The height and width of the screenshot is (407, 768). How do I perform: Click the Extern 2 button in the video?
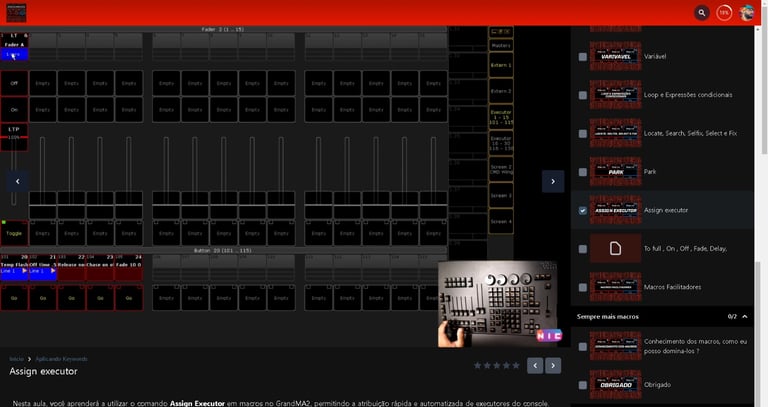pyautogui.click(x=501, y=91)
